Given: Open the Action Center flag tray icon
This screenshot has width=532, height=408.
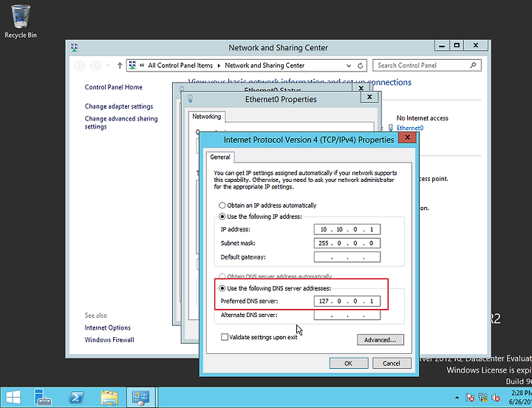Looking at the screenshot, I should pos(470,398).
